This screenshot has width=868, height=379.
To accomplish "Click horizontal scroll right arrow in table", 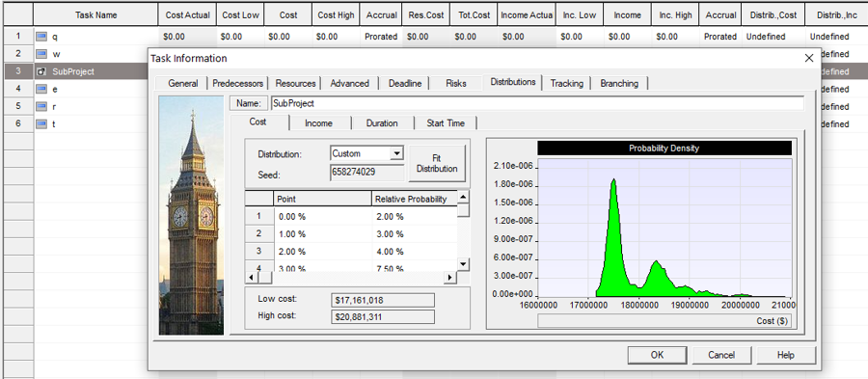I will [x=450, y=276].
